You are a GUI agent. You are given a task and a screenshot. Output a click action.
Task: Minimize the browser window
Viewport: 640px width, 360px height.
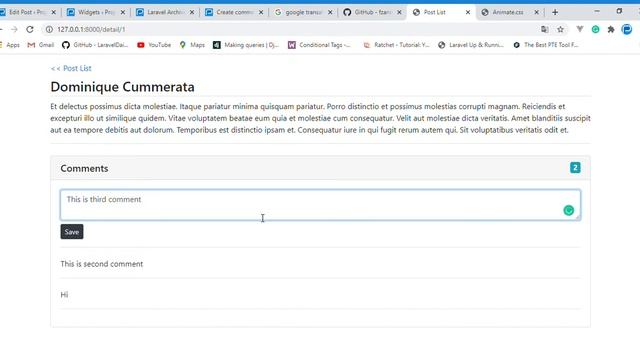click(x=597, y=11)
